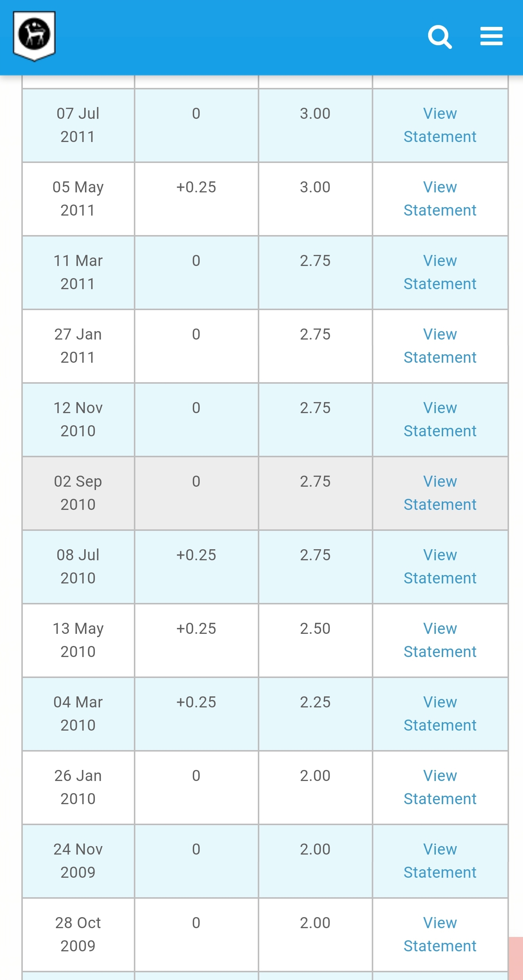
Task: Open the 02 Sep 2010 statement
Action: [440, 493]
